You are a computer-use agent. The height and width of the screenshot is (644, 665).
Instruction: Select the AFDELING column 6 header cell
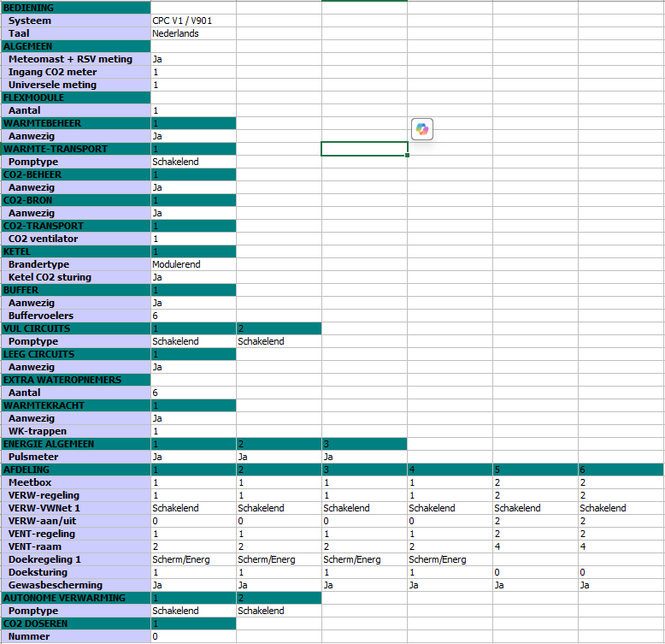click(x=621, y=470)
